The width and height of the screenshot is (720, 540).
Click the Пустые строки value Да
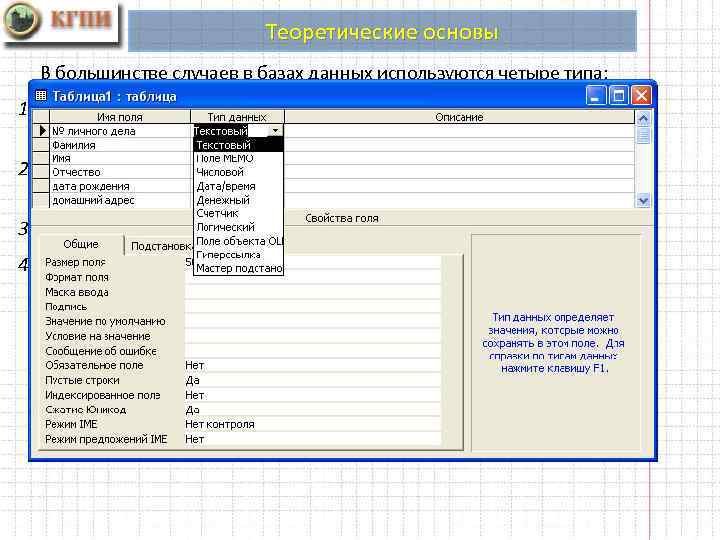pyautogui.click(x=312, y=380)
